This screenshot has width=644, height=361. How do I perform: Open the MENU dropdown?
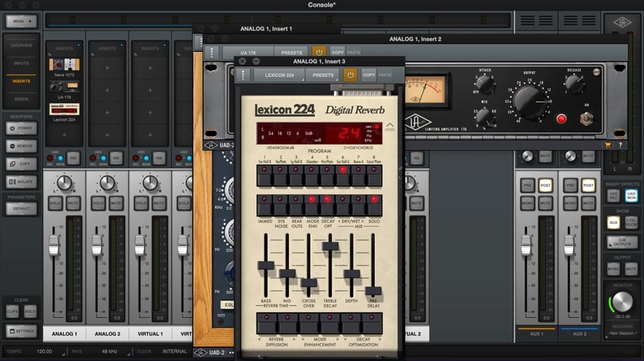pyautogui.click(x=21, y=22)
